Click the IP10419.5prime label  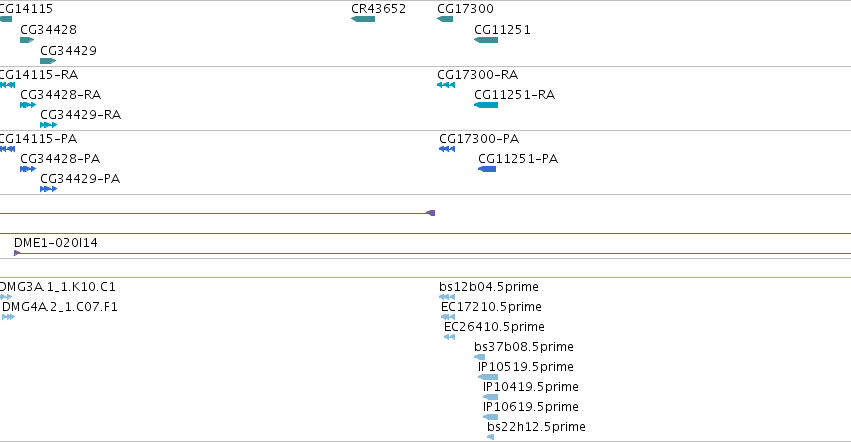click(x=531, y=387)
